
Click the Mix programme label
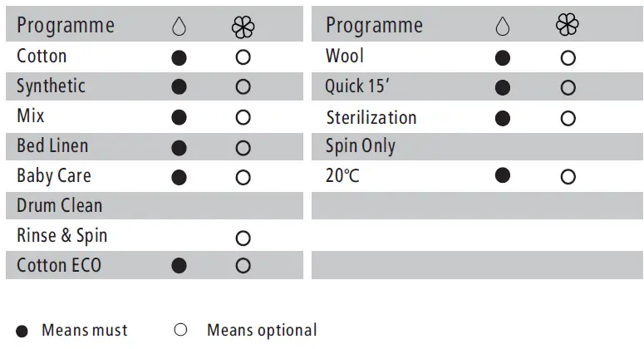point(31,116)
